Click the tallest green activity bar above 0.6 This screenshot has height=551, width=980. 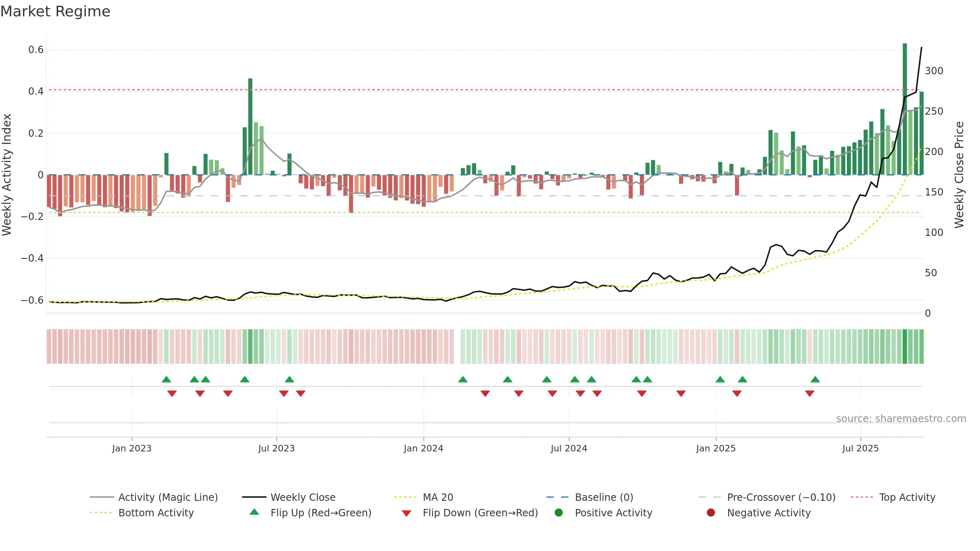click(905, 109)
